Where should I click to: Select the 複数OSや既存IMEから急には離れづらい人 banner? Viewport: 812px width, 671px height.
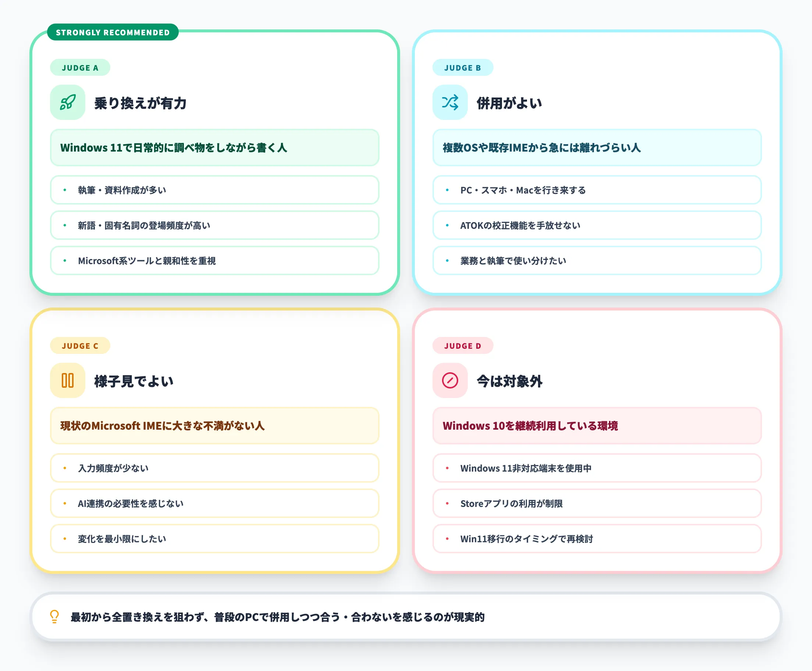tap(597, 148)
